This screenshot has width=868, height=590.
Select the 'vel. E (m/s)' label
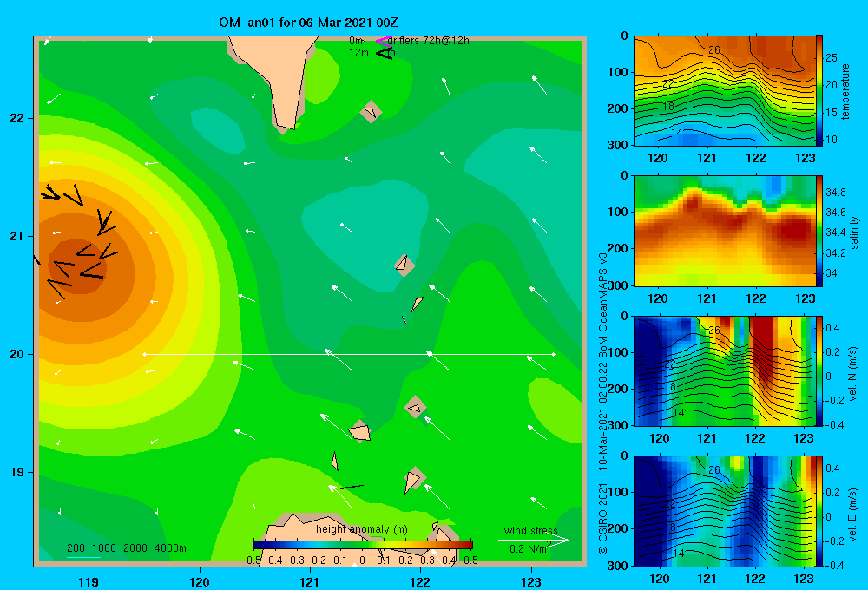[853, 515]
